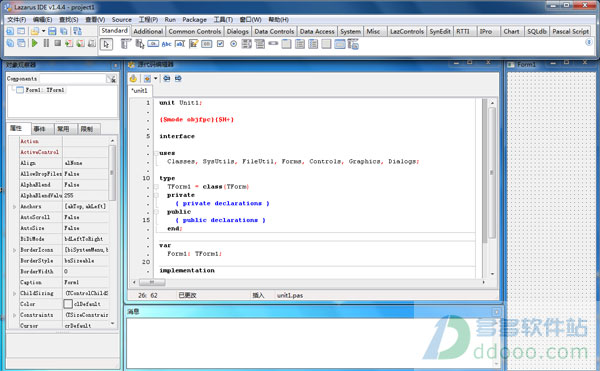
Task: Select TButton component in Standard palette
Action: tap(153, 44)
